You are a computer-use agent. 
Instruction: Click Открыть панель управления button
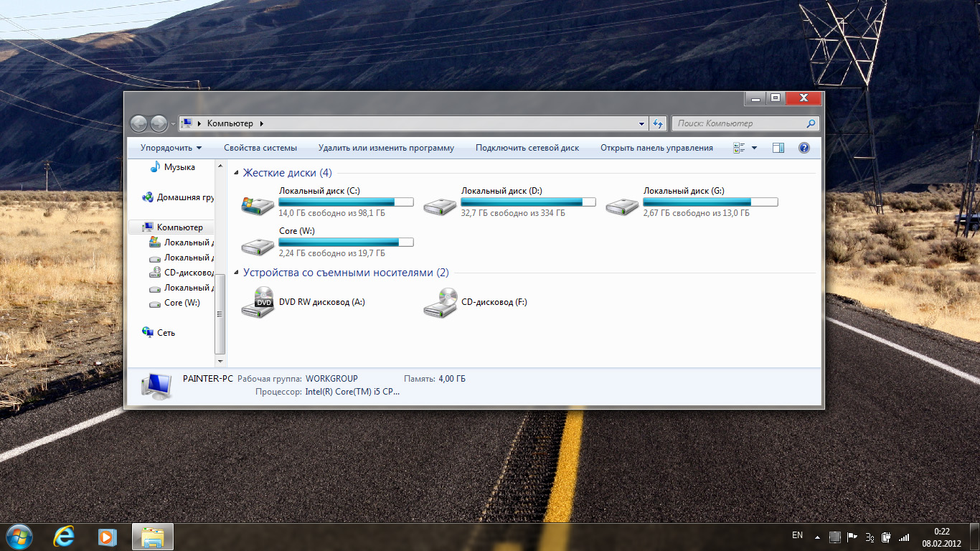click(x=656, y=148)
